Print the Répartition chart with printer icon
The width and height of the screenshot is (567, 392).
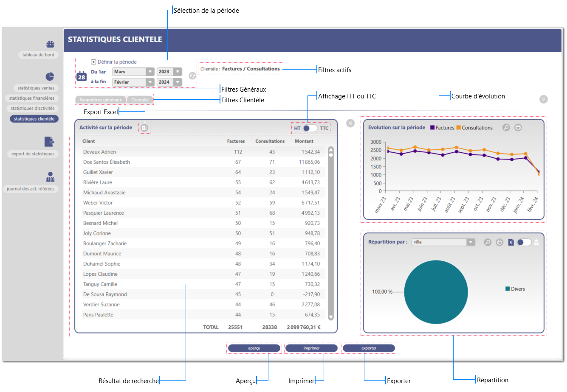pos(500,242)
